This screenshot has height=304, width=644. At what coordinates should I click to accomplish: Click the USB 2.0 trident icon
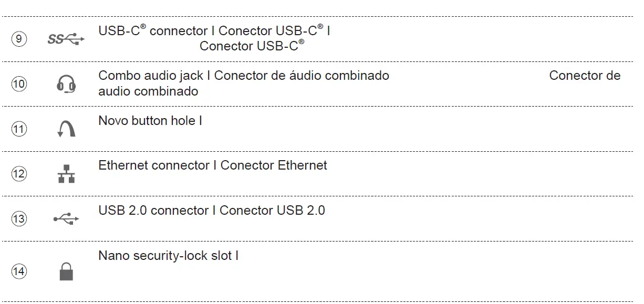[x=66, y=218]
